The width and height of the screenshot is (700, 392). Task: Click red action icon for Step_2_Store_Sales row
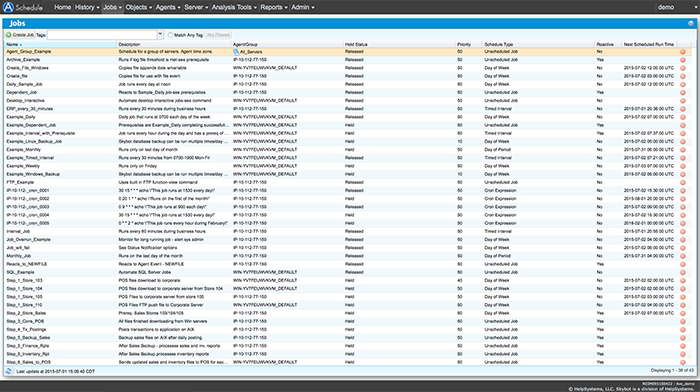click(683, 313)
